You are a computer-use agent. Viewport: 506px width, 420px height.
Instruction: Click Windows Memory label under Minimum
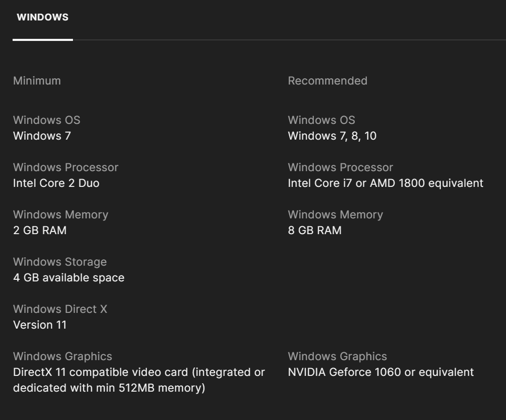(x=60, y=215)
